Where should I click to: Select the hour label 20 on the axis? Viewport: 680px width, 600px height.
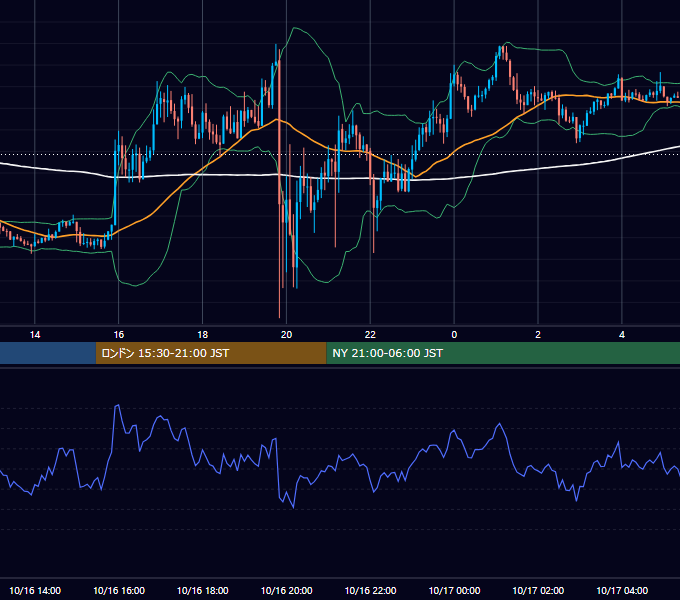pos(286,335)
